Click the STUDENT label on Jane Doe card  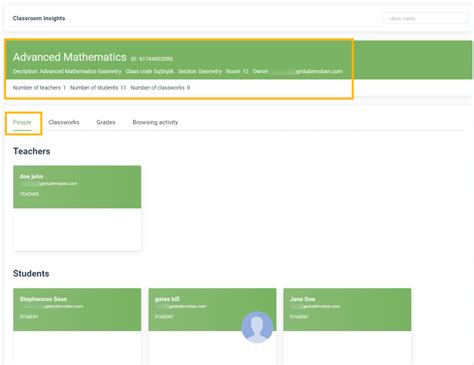299,317
